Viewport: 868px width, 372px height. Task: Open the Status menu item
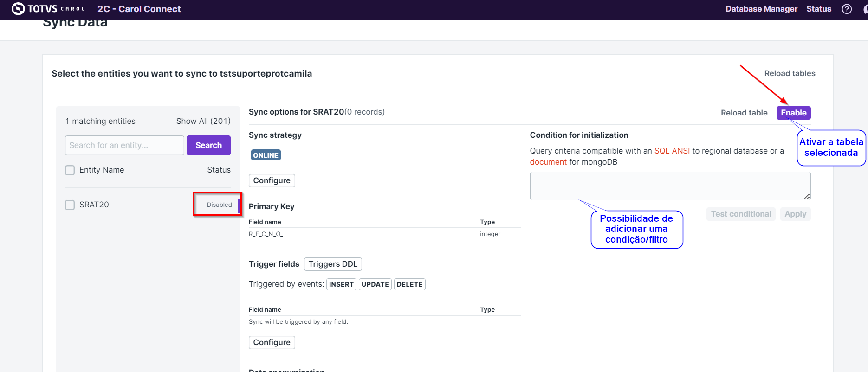coord(818,9)
